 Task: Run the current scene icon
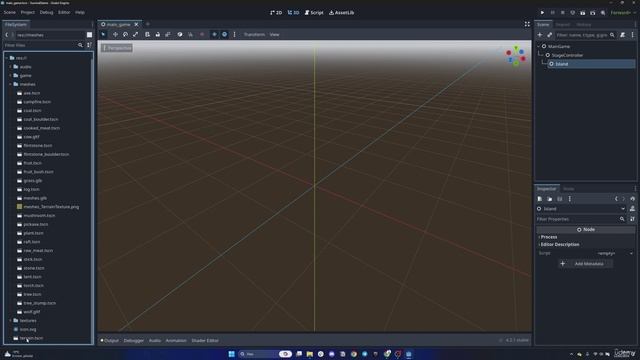[x=582, y=13]
